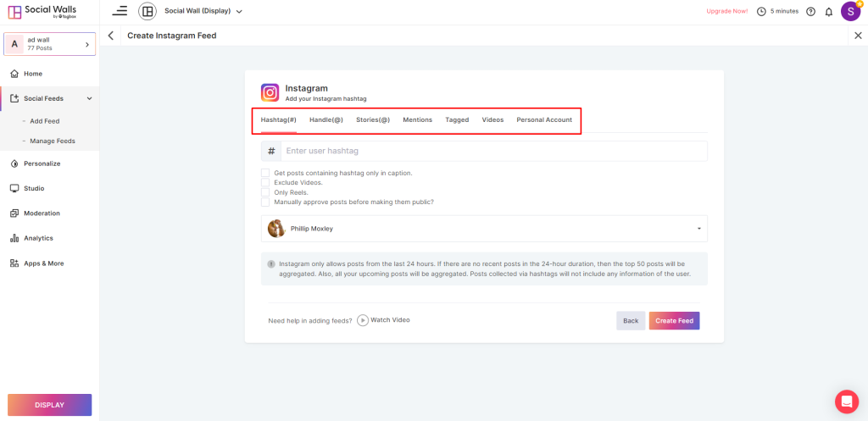Image resolution: width=868 pixels, height=421 pixels.
Task: Click the Instagram logo icon
Action: point(270,92)
